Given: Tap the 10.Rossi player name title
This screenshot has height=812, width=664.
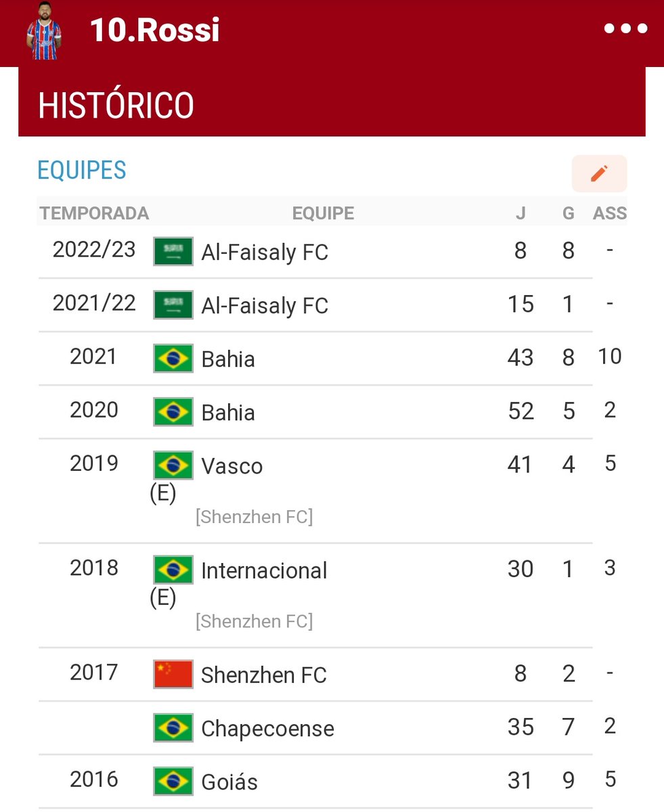Looking at the screenshot, I should tap(154, 31).
